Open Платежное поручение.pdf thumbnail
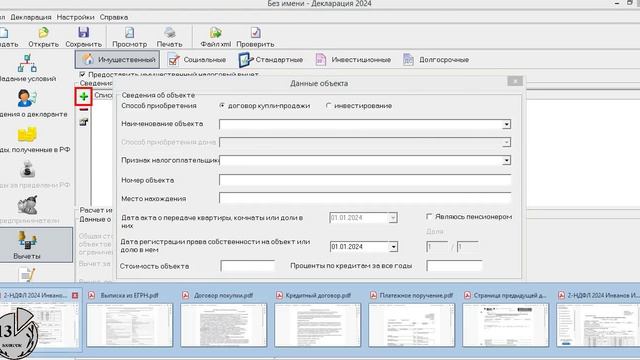 click(x=411, y=325)
